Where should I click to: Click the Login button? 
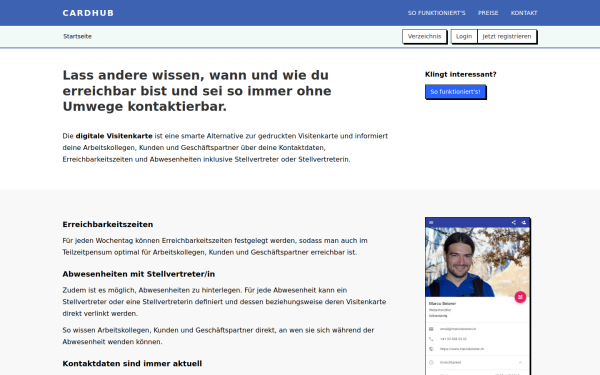(x=464, y=36)
